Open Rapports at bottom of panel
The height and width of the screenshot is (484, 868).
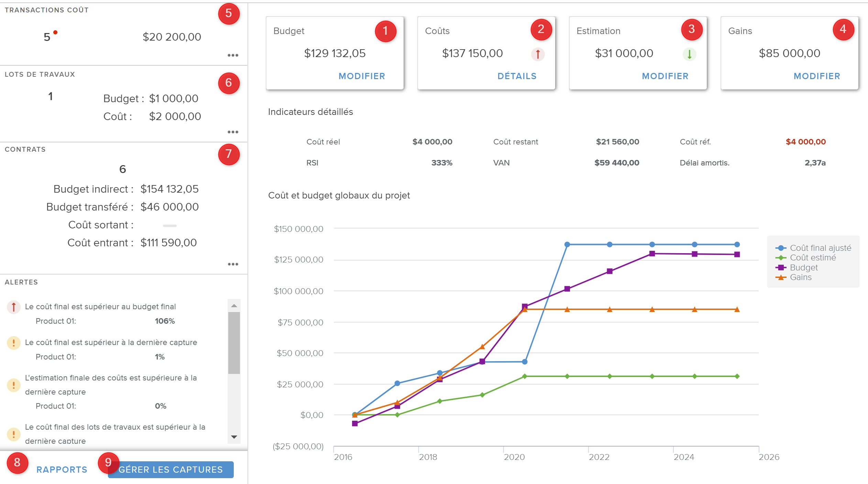[x=62, y=470]
